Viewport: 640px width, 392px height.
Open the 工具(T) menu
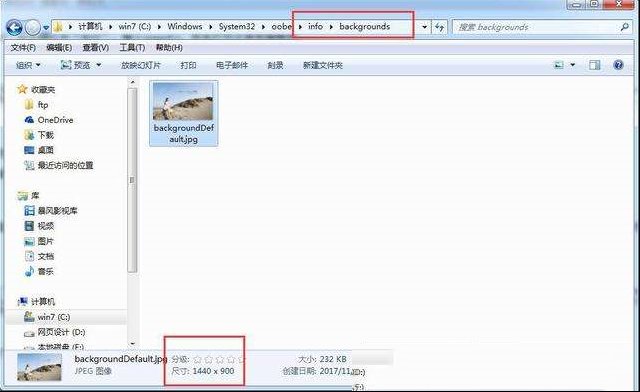coord(132,48)
